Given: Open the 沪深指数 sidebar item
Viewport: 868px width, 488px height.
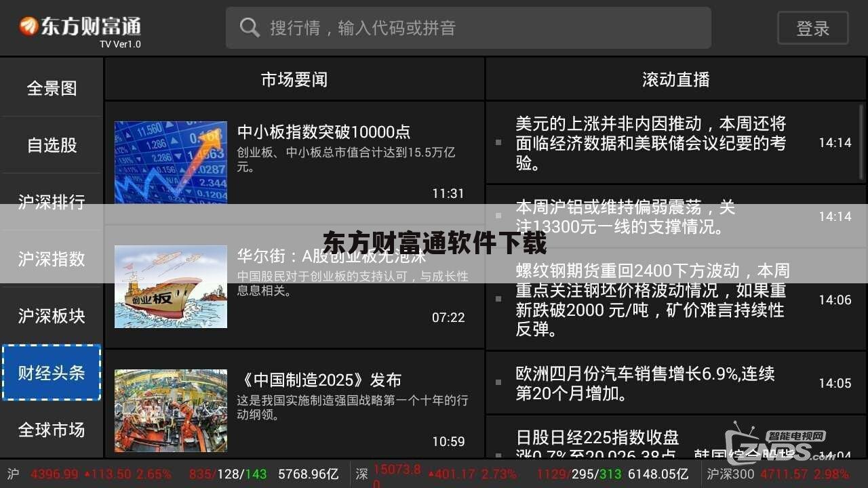Looking at the screenshot, I should coord(52,259).
